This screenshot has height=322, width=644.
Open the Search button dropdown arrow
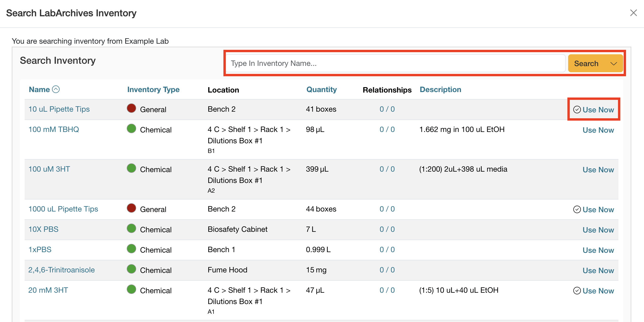614,64
